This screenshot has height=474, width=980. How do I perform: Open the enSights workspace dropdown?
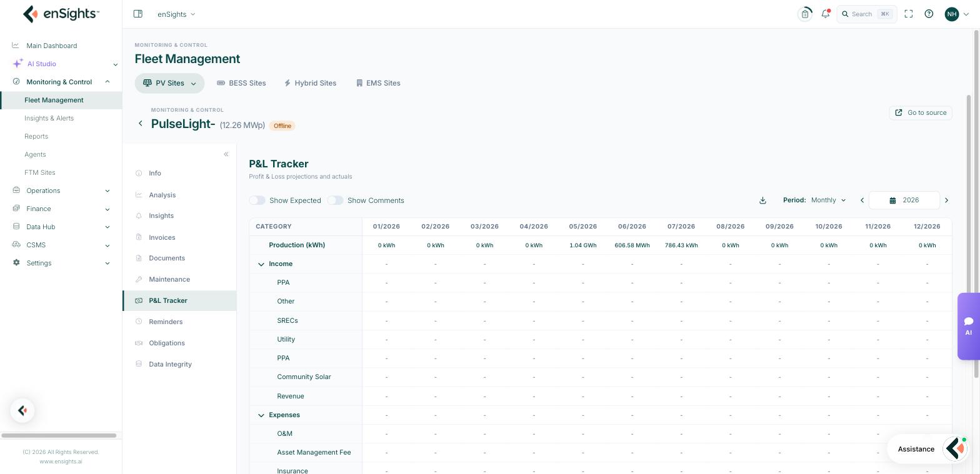[176, 14]
